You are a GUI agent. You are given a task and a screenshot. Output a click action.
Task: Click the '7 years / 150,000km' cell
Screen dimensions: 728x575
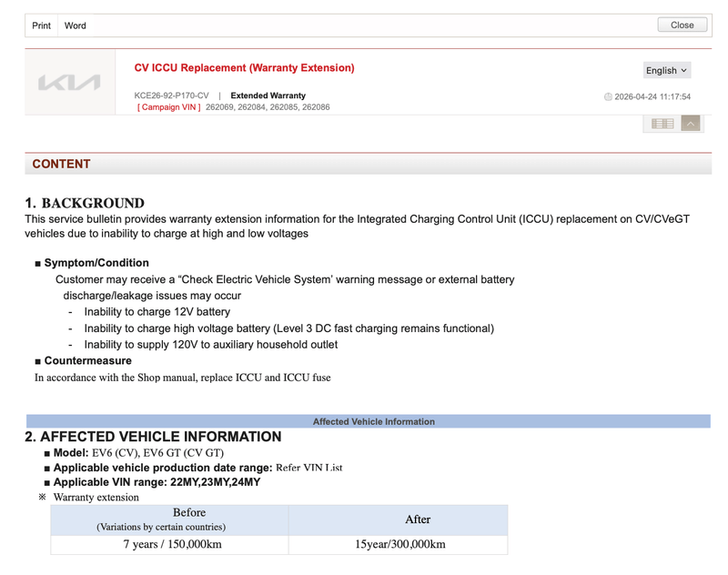(x=169, y=544)
